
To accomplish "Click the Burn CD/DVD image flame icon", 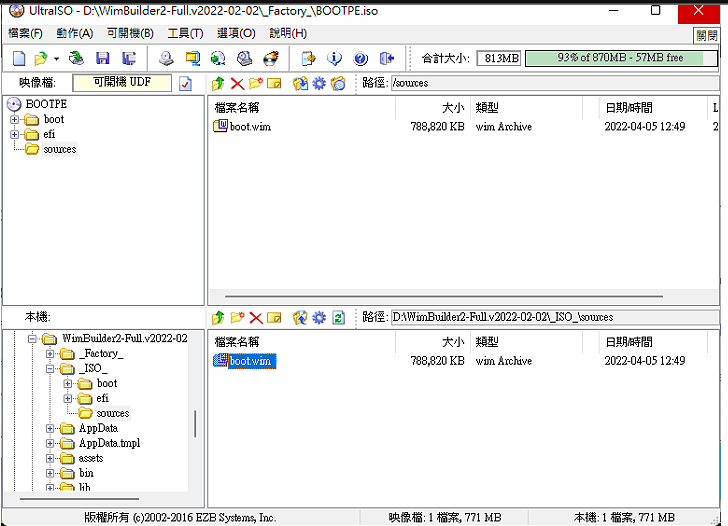I will 271,58.
